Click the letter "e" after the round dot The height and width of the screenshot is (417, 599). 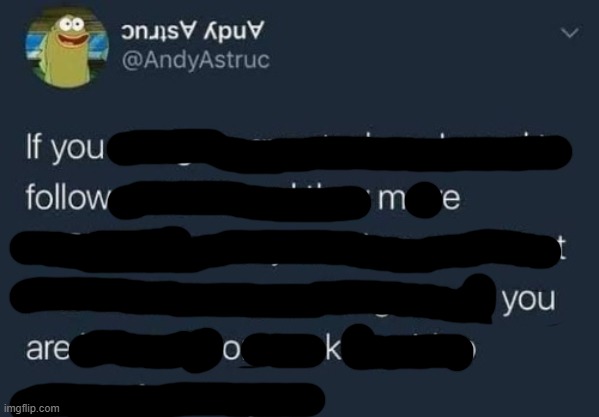(452, 200)
